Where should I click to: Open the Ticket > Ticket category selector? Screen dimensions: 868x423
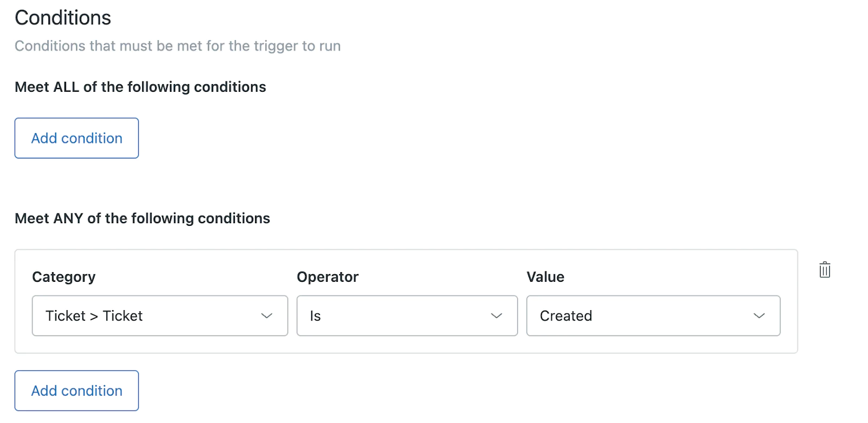point(159,315)
